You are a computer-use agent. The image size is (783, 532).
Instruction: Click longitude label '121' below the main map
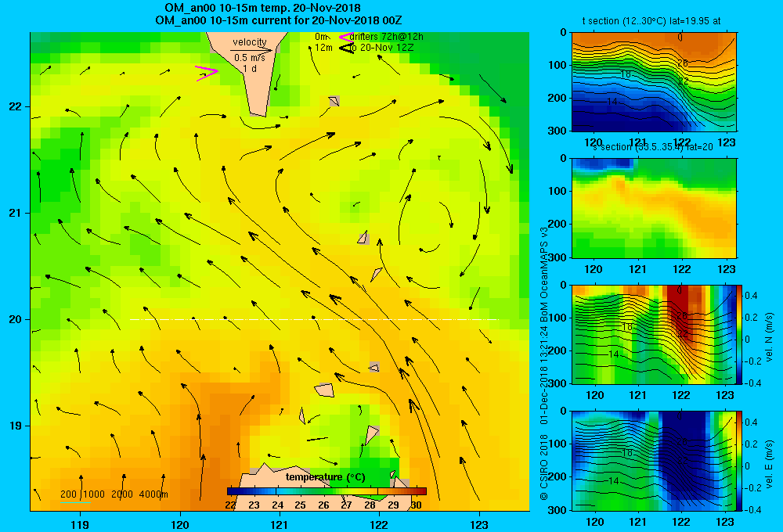pos(280,524)
